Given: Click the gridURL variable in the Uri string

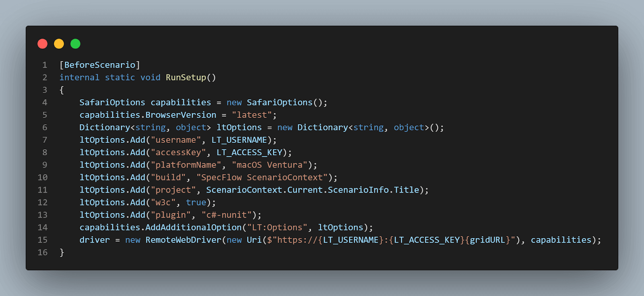Looking at the screenshot, I should tap(487, 240).
